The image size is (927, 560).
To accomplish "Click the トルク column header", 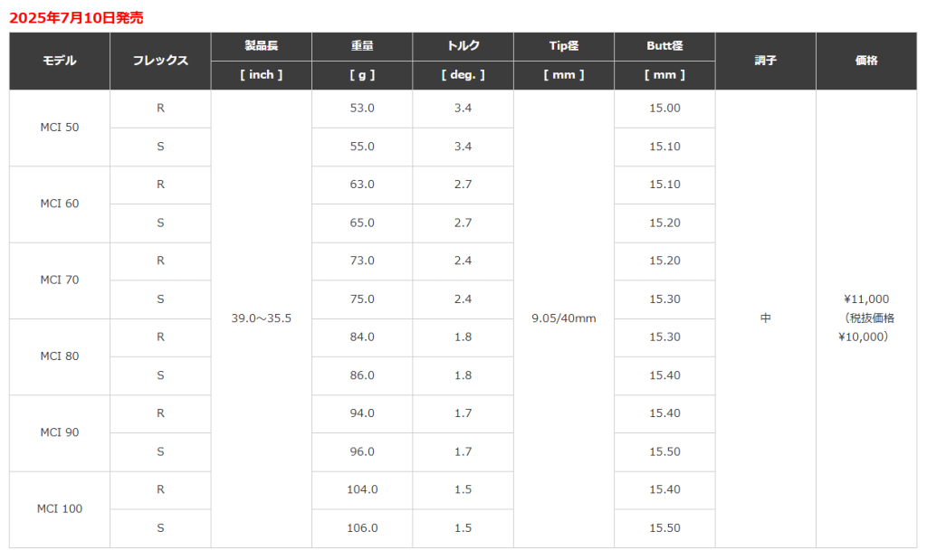I will coord(463,45).
